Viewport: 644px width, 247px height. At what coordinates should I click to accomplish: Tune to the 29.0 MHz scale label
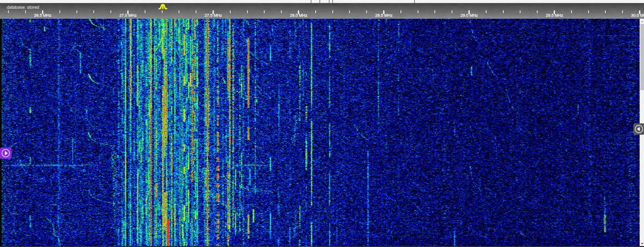(469, 16)
